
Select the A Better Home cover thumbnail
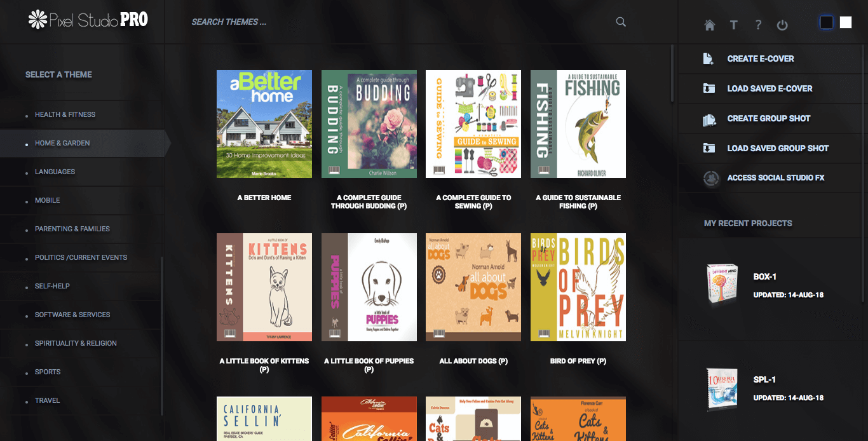coord(264,124)
